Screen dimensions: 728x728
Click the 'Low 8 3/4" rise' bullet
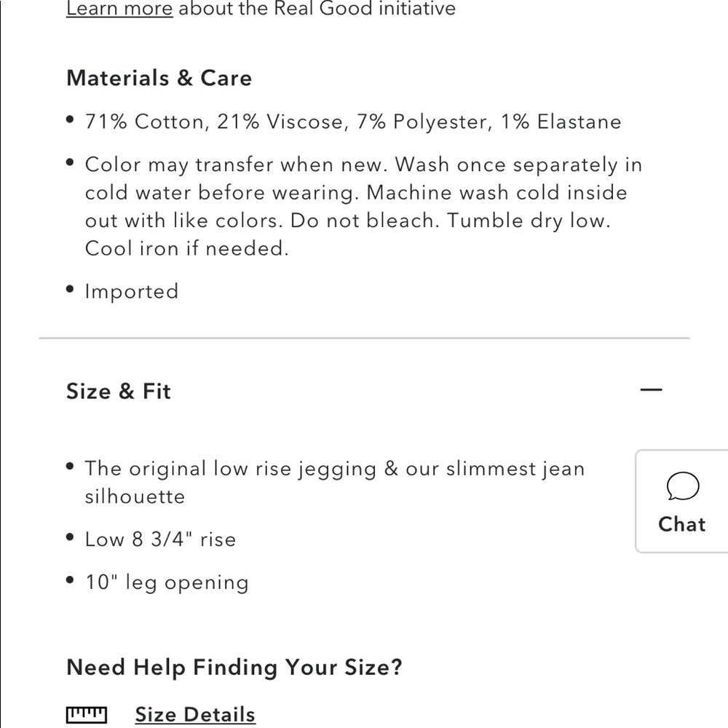pyautogui.click(x=161, y=539)
